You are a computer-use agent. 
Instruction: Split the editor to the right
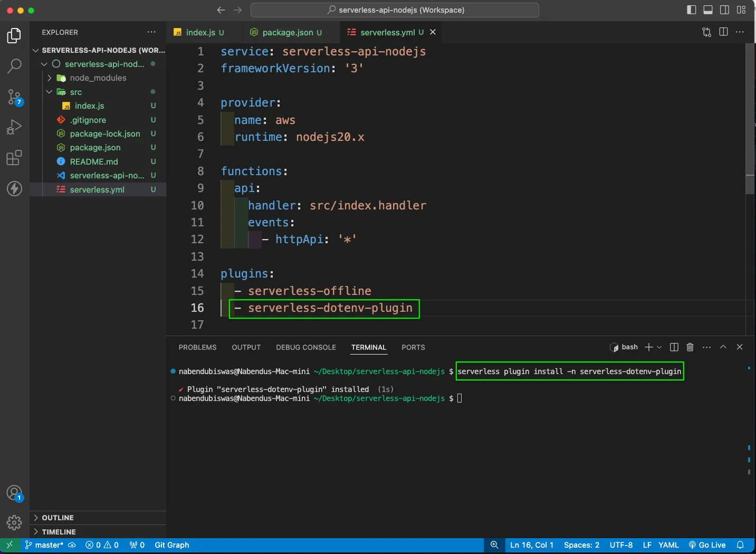(723, 32)
